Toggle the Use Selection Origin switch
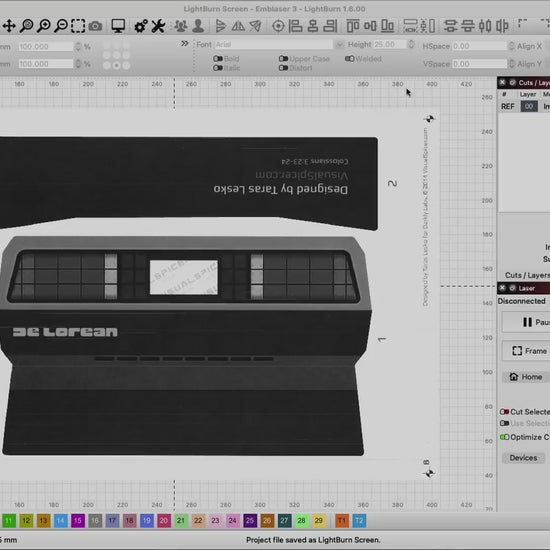The height and width of the screenshot is (550, 550). pyautogui.click(x=504, y=423)
